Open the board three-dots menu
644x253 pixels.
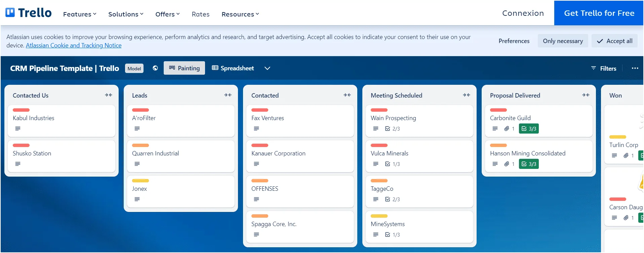[x=635, y=68]
